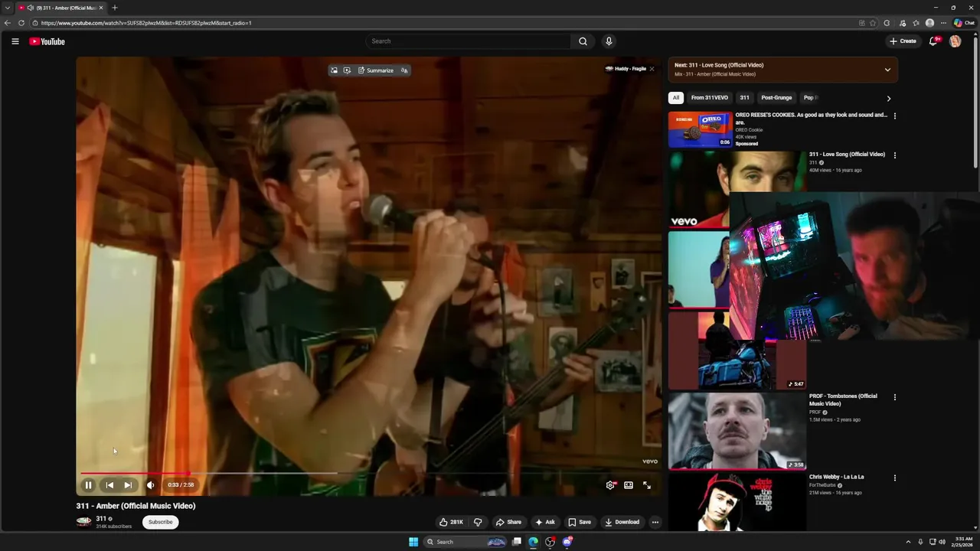980x551 pixels.
Task: Click the Create button
Action: [x=903, y=41]
